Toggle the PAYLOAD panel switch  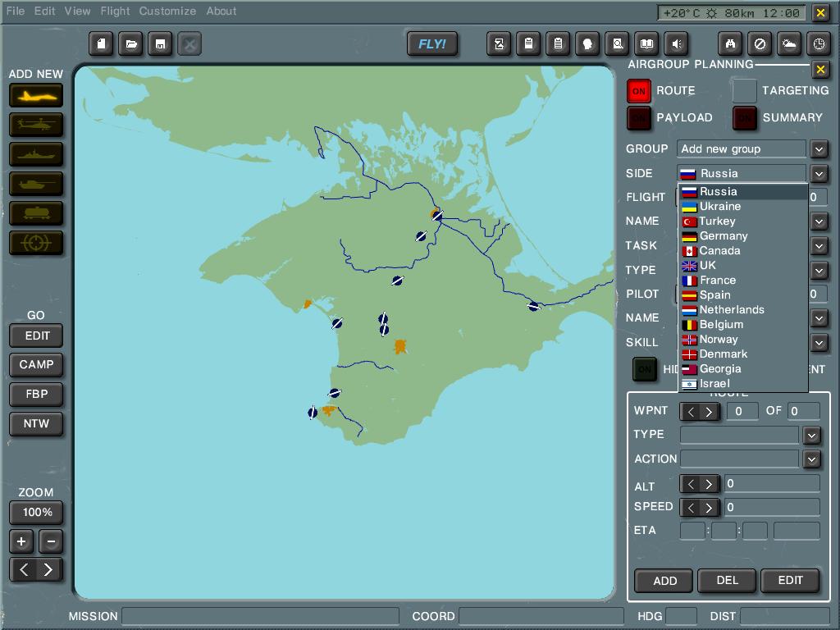coord(639,118)
